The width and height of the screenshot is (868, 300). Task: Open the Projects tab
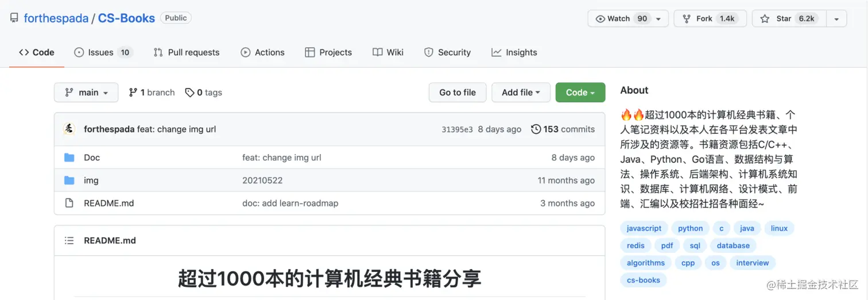tap(328, 52)
